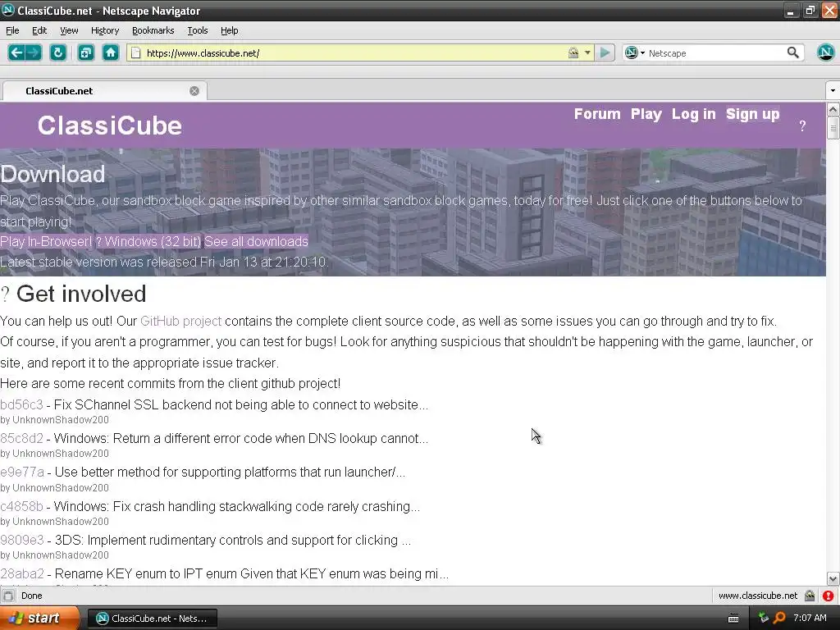Click UnknownShadow200 under commit bd56c3
The width and height of the screenshot is (840, 630).
pyautogui.click(x=61, y=420)
